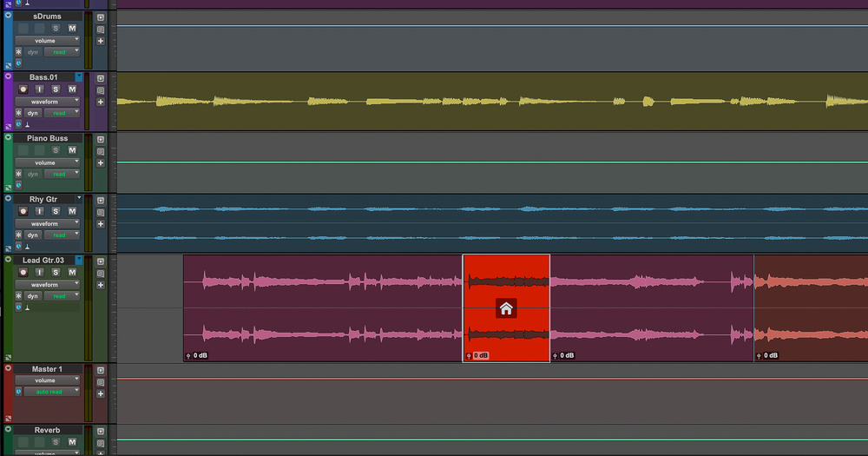This screenshot has width=868, height=456.
Task: Select the Reverb track name
Action: pos(47,430)
